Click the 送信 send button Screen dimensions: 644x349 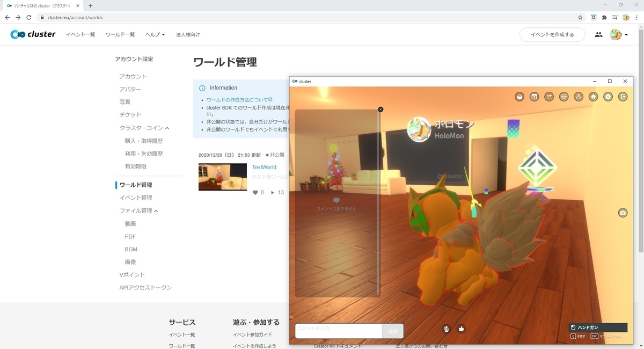coord(393,331)
